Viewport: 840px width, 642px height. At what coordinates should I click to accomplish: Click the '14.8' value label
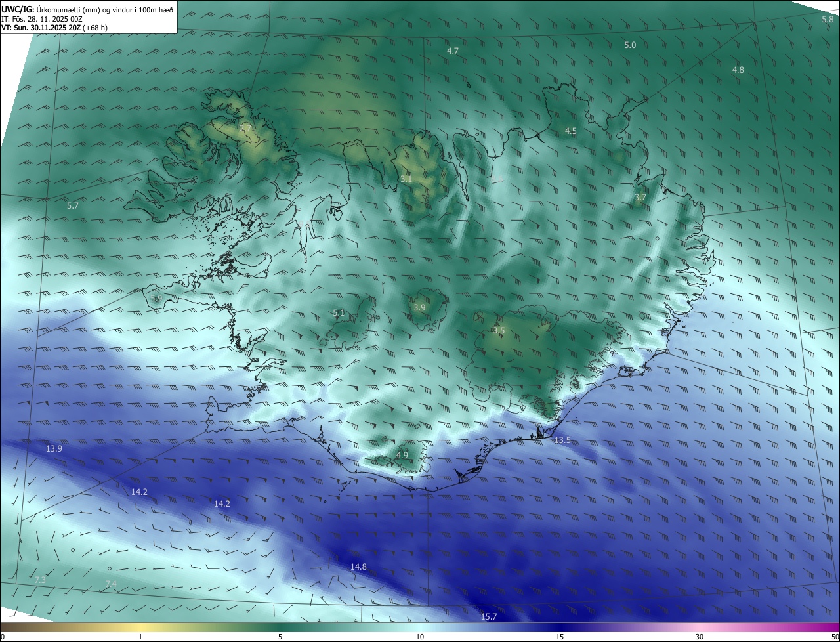(358, 567)
